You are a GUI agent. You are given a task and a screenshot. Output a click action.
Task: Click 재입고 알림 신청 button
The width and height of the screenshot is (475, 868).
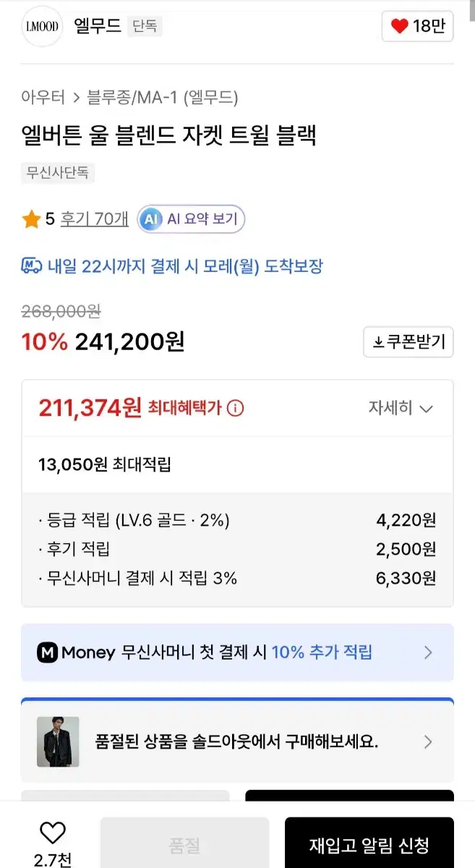(369, 844)
